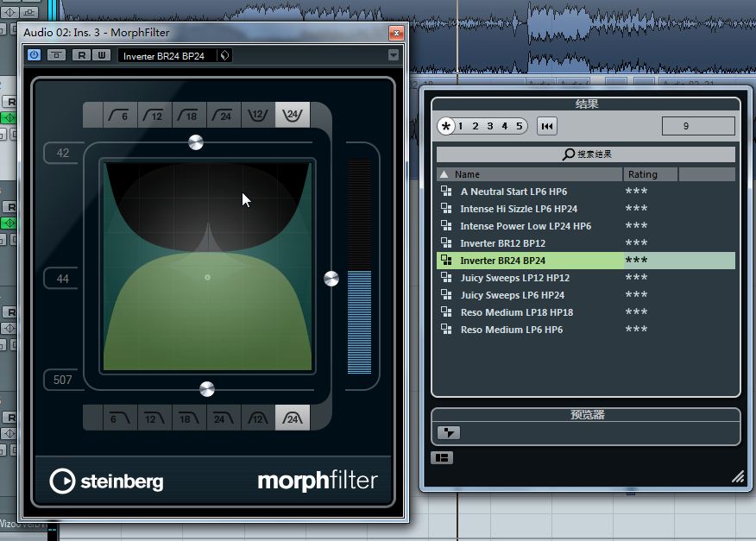Select preset Juicy Sweeps LP12 HP12
Screen dimensions: 756x541
coord(586,278)
